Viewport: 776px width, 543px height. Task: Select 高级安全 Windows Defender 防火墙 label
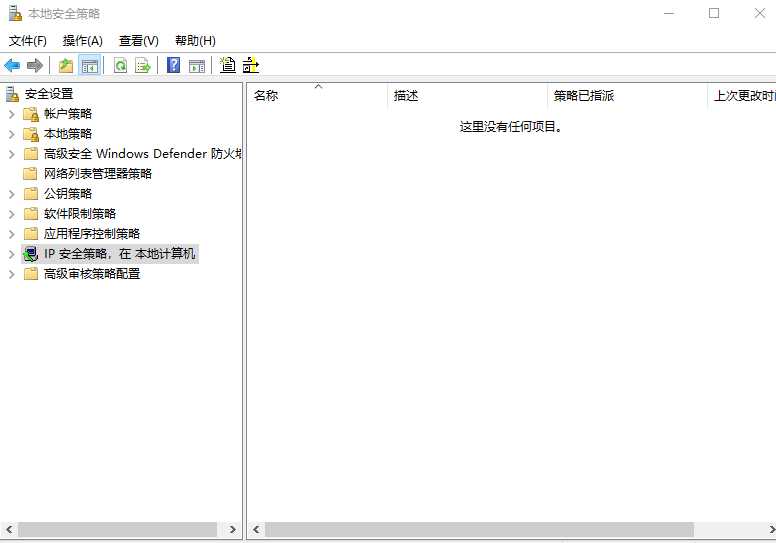pos(143,154)
